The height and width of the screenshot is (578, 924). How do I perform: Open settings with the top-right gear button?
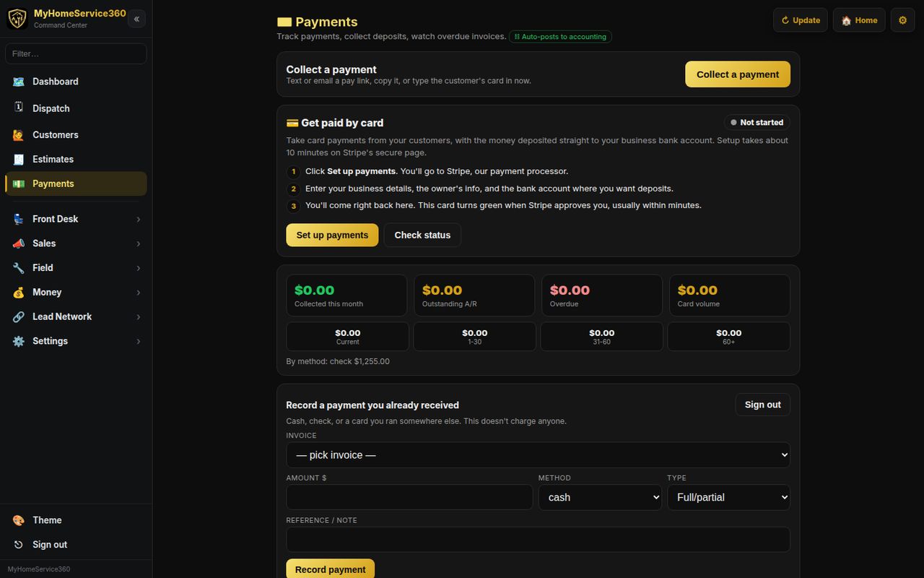click(902, 20)
